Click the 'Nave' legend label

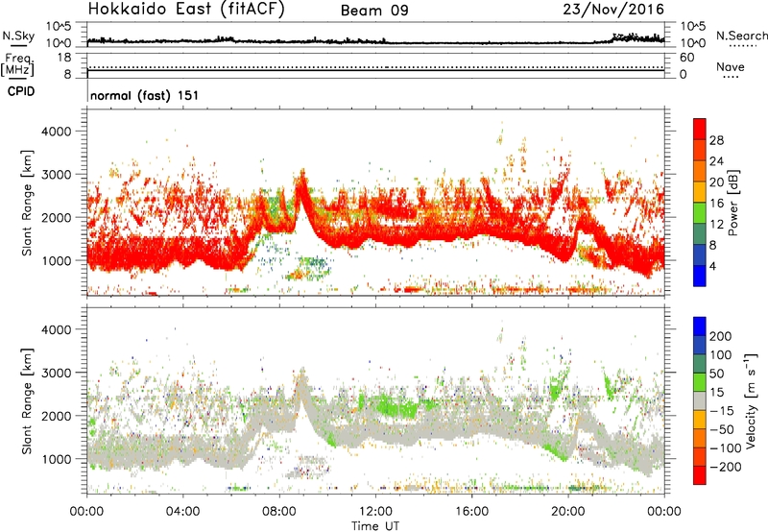(x=730, y=66)
